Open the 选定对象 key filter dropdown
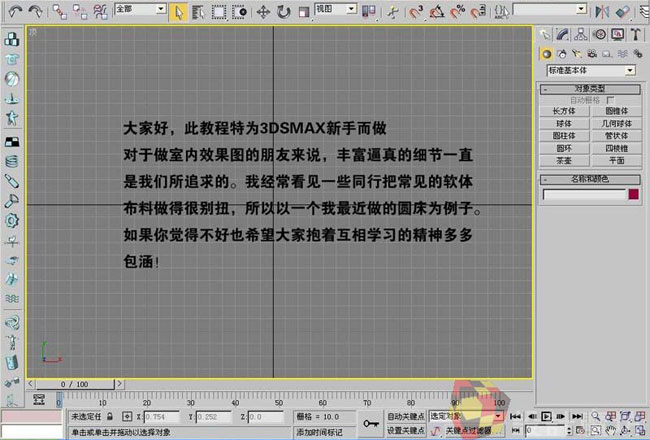This screenshot has height=440, width=650. (466, 416)
